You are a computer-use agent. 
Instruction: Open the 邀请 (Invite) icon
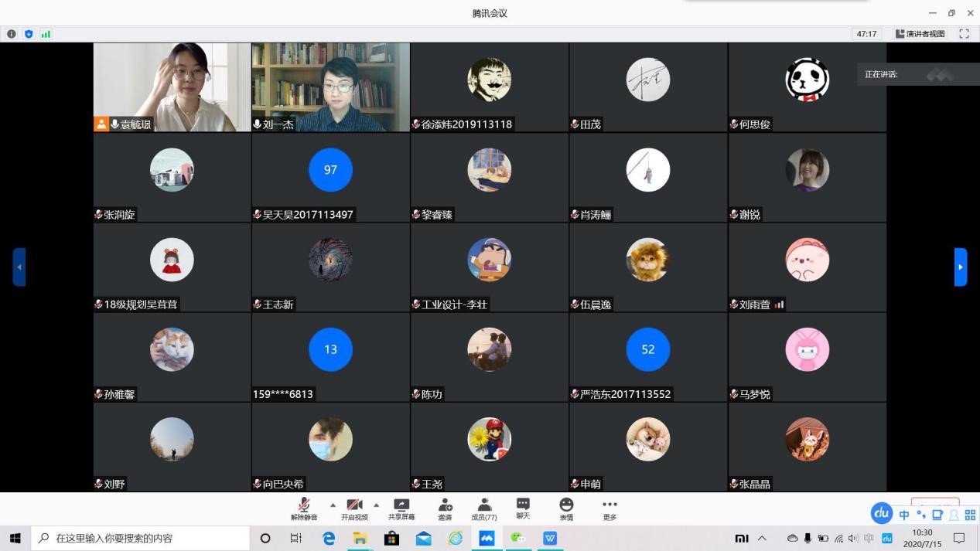(445, 508)
